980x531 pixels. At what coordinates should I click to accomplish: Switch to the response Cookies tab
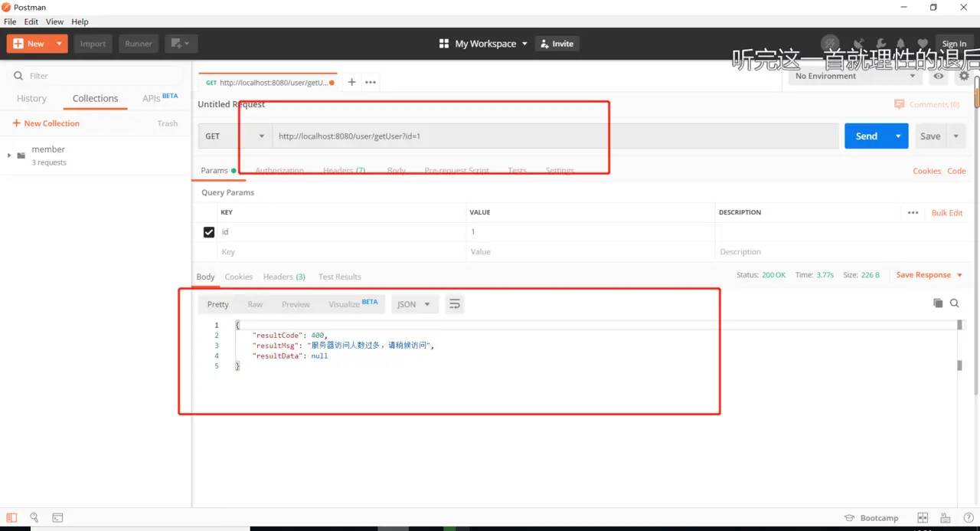[x=239, y=277]
